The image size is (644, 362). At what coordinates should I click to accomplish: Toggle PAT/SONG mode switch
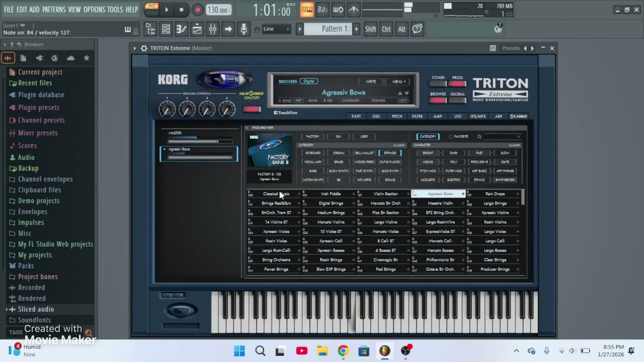pos(151,9)
